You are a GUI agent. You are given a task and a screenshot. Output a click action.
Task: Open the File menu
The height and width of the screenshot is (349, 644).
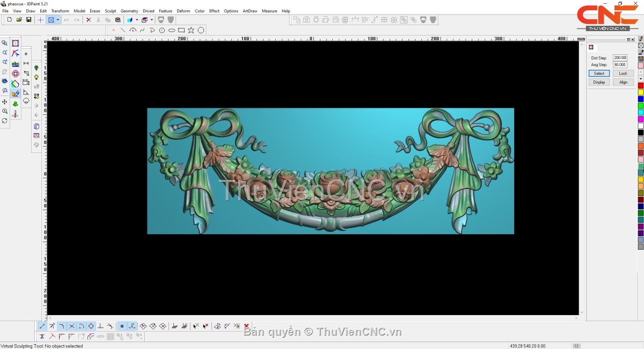[x=5, y=11]
